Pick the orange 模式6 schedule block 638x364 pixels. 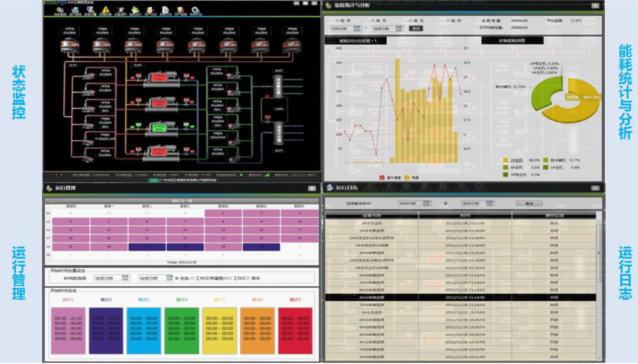pos(257,331)
